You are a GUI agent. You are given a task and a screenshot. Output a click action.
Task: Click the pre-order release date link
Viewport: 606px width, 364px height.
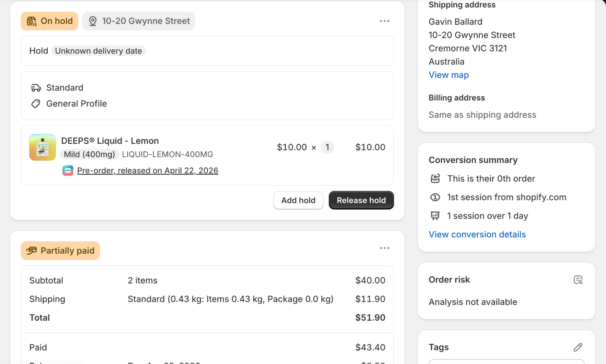coord(148,170)
